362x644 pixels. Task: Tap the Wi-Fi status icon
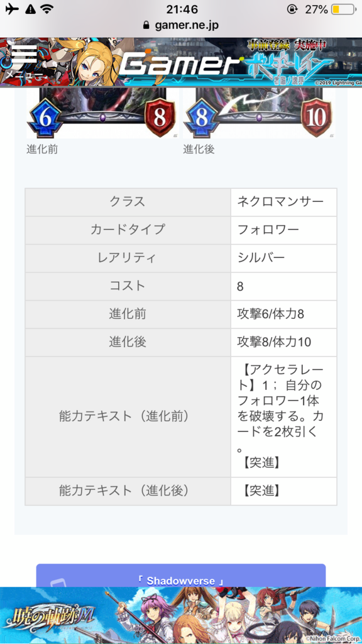tap(48, 9)
